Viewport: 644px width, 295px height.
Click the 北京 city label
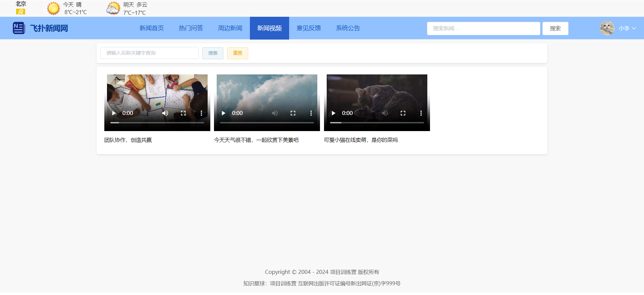(x=21, y=4)
